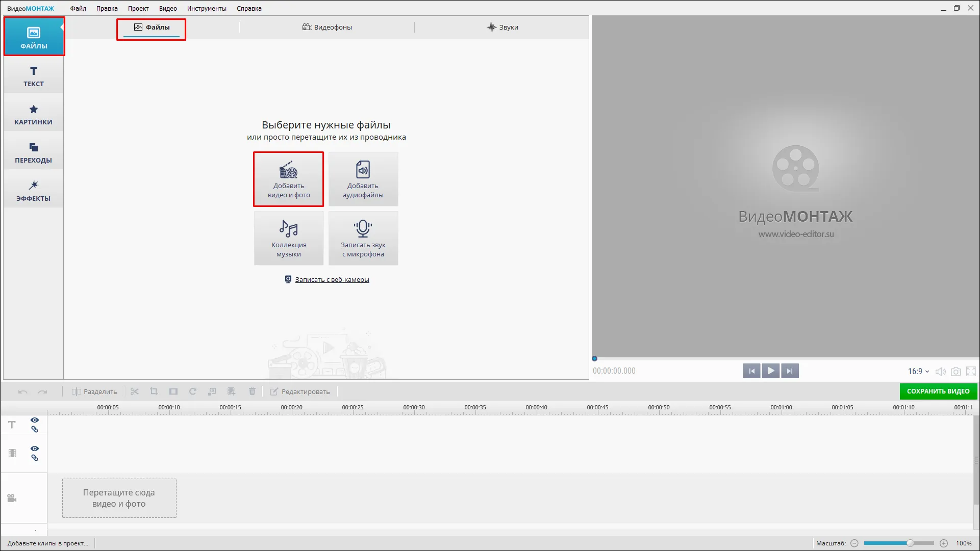Click the rotate clip icon
The width and height of the screenshot is (980, 551).
[193, 391]
